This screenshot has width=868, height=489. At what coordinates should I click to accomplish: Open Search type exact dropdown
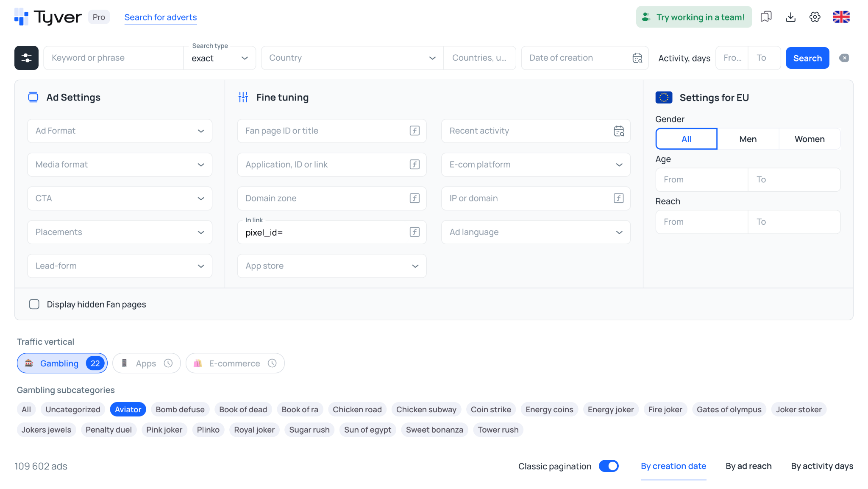(220, 58)
